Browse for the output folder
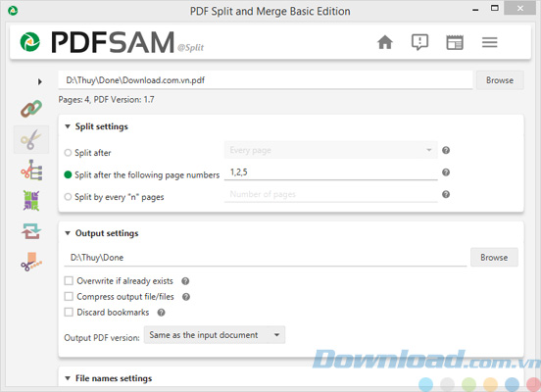The width and height of the screenshot is (541, 392). click(494, 258)
